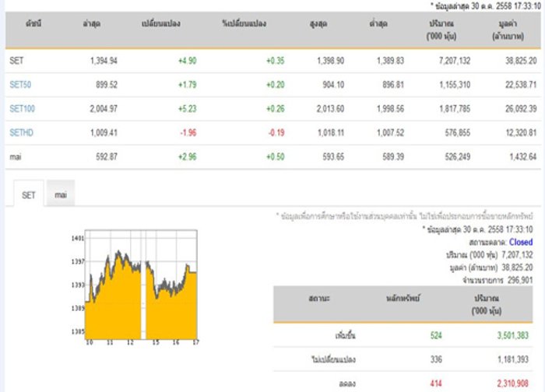Screen dimensions: 545x392
Task: Select SET100 change value +5.23
Action: 188,109
